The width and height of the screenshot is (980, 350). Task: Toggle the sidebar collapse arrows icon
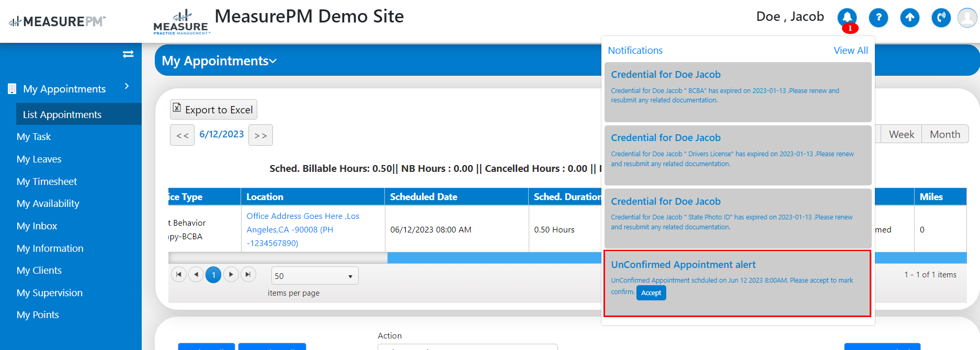coord(128,54)
